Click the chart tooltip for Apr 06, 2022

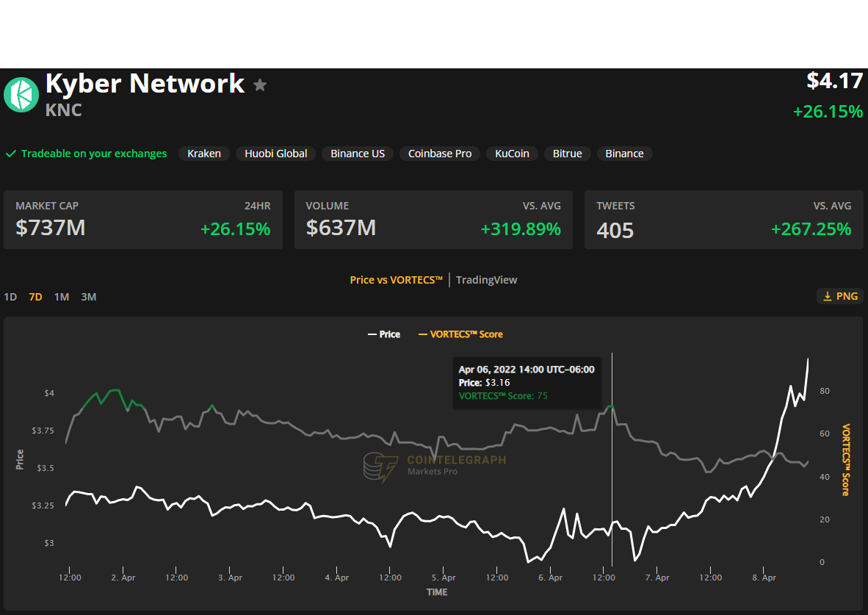point(527,383)
